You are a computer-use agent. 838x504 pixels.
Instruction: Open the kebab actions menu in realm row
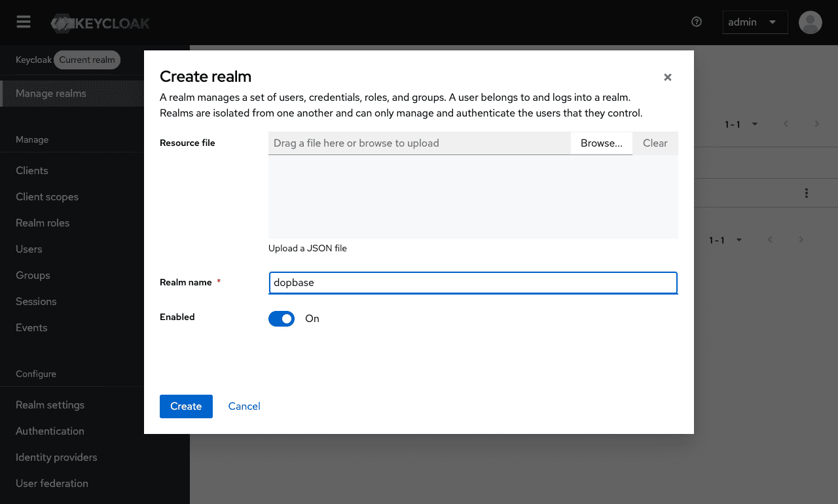[807, 193]
